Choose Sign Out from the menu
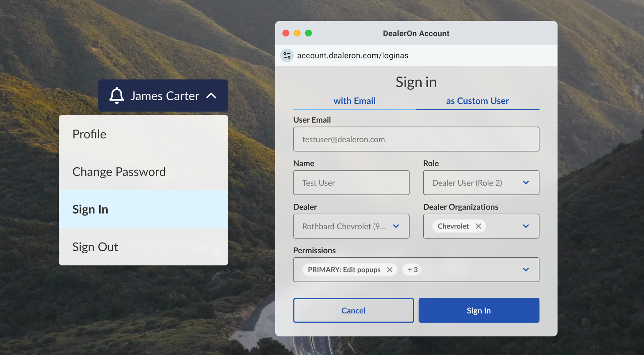Image resolution: width=644 pixels, height=355 pixels. [144, 247]
